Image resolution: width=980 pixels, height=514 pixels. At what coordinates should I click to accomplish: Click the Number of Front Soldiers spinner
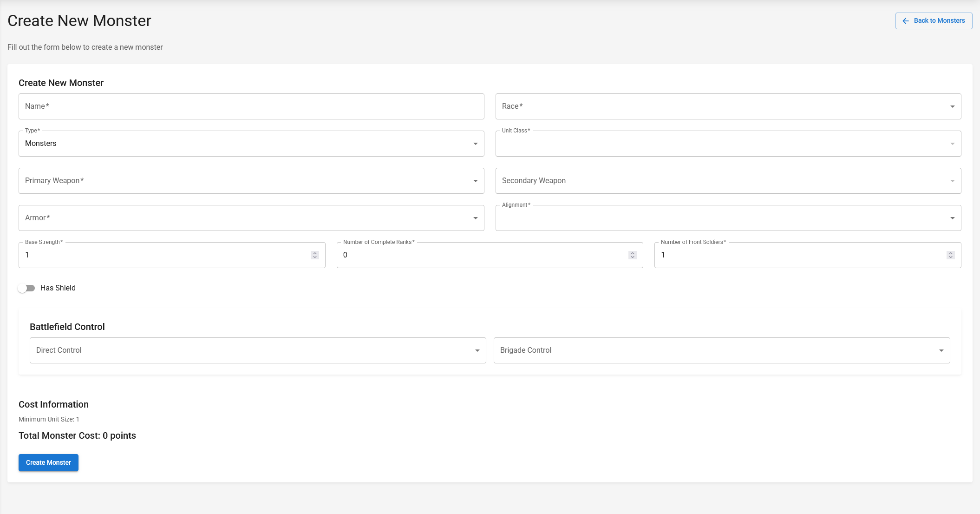coord(950,255)
